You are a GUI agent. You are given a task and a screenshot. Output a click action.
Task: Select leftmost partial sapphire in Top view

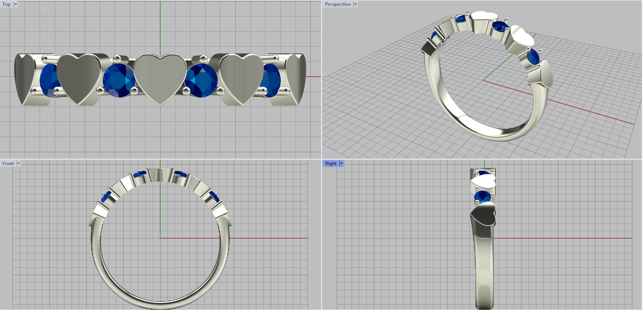(48, 79)
